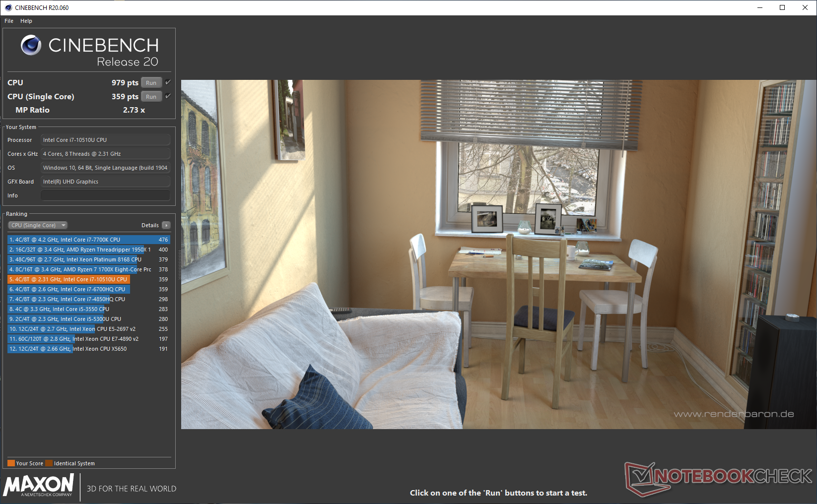Click the MP Ratio 2.73 x value

(x=134, y=110)
